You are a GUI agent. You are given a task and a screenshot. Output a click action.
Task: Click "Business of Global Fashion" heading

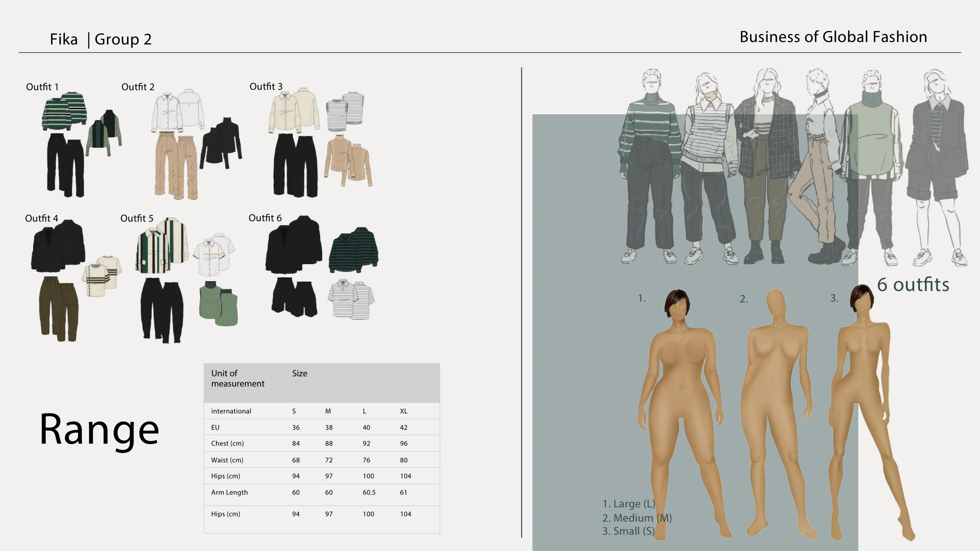point(833,37)
